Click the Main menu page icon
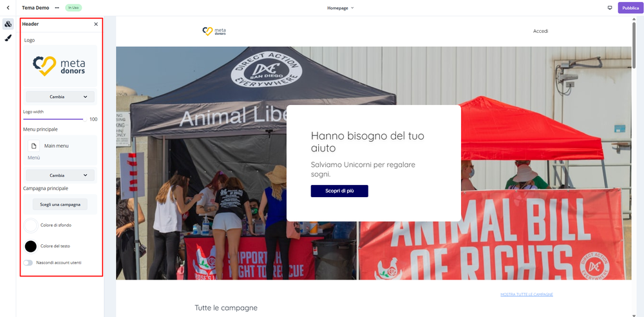The image size is (644, 317). click(33, 146)
